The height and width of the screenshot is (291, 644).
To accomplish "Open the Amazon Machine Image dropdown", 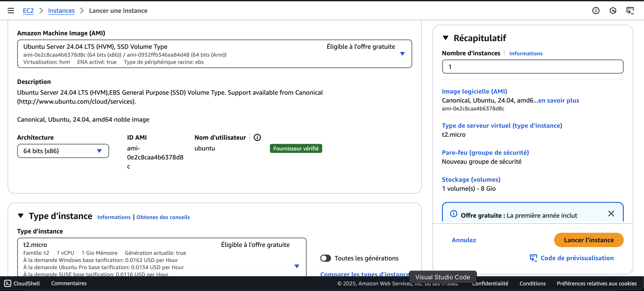I will (402, 54).
